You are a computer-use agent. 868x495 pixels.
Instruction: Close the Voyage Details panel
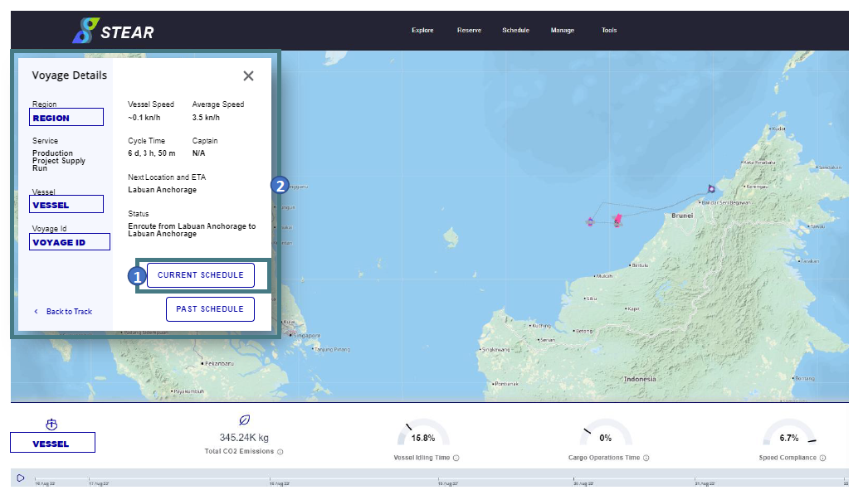click(249, 75)
